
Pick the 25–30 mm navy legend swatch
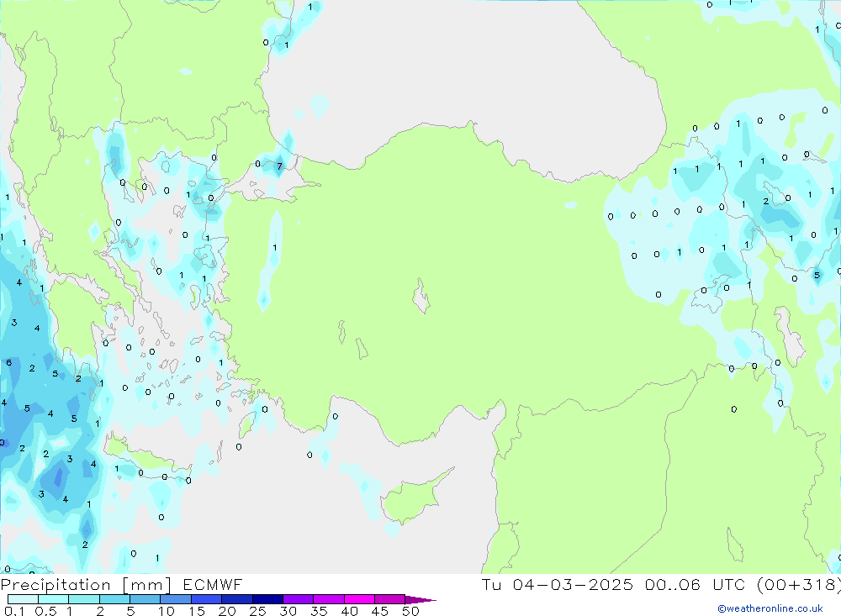coord(267,599)
